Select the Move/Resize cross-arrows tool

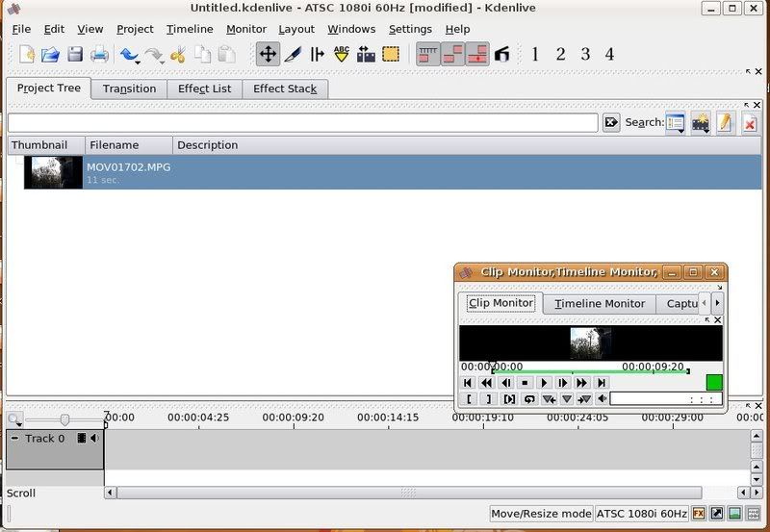[x=268, y=54]
